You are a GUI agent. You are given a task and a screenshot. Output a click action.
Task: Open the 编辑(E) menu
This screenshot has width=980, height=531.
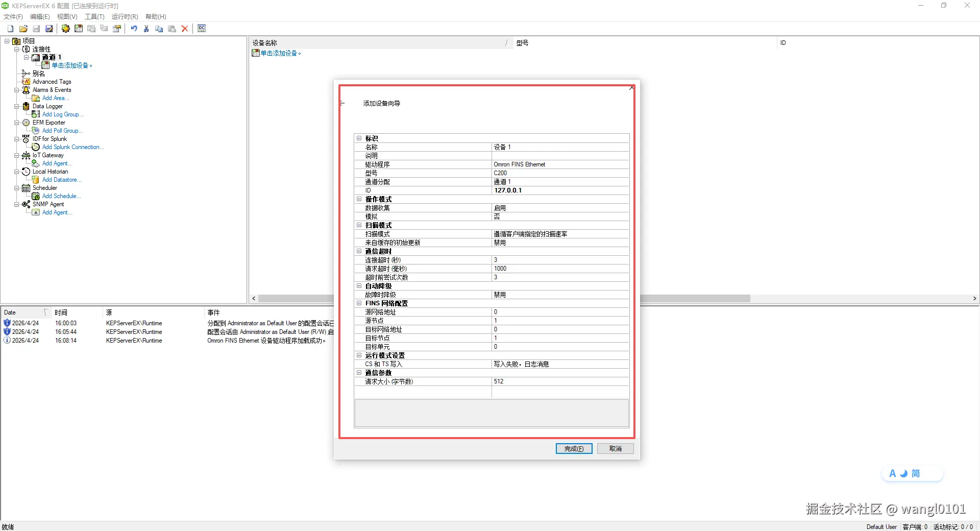(x=40, y=17)
